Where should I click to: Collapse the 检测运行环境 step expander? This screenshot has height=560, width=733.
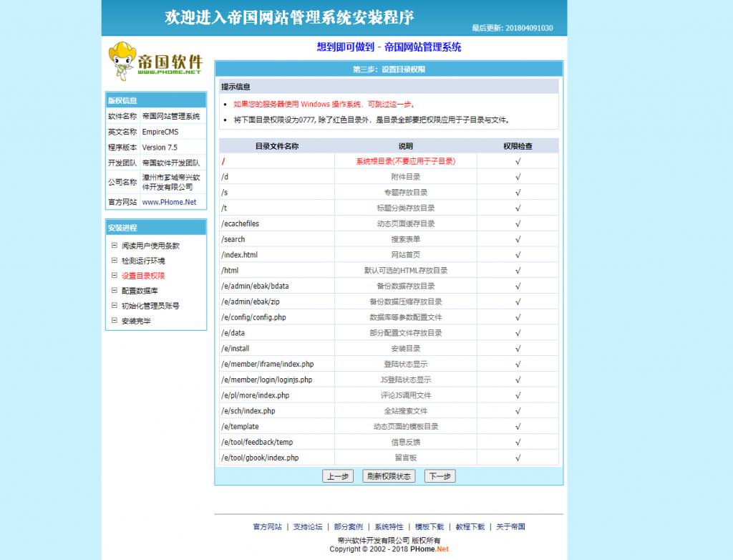[x=115, y=259]
